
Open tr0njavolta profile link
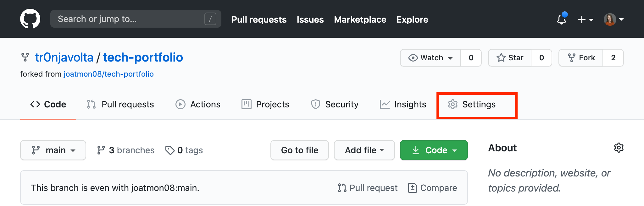64,57
